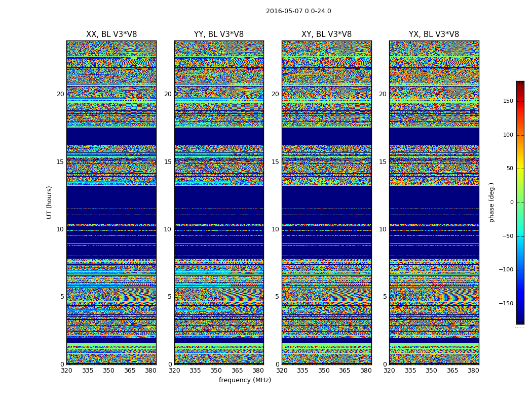Click the YY polarization heatmap panel

[x=219, y=202]
